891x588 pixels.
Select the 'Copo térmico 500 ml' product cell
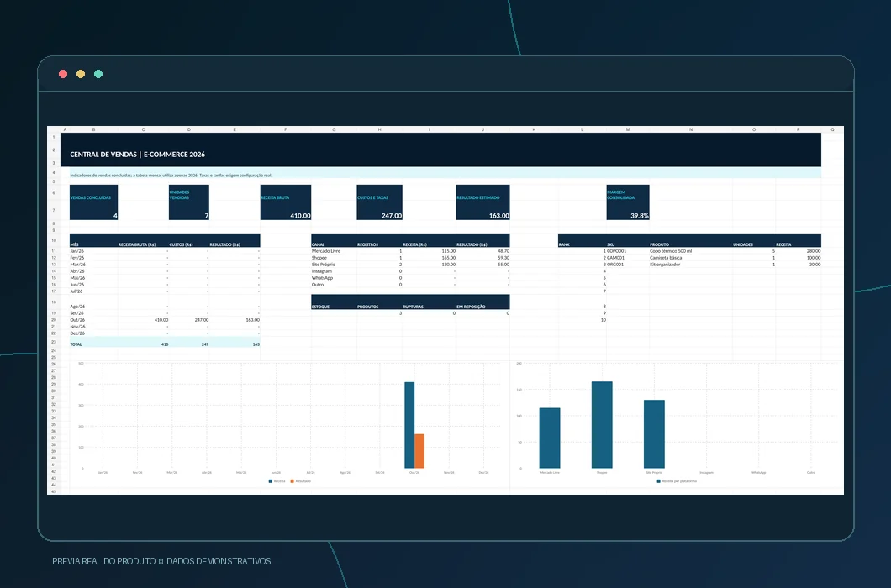click(671, 251)
